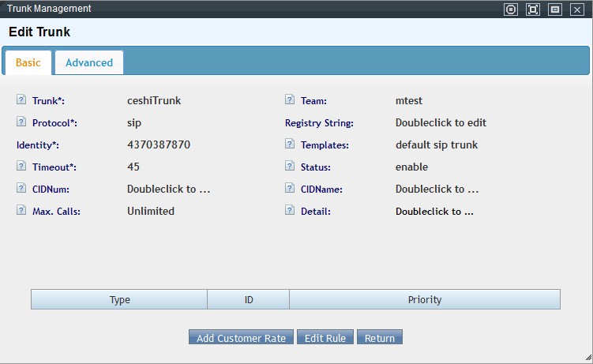
Task: Click help icon next to Max. Calls
Action: pyautogui.click(x=21, y=212)
